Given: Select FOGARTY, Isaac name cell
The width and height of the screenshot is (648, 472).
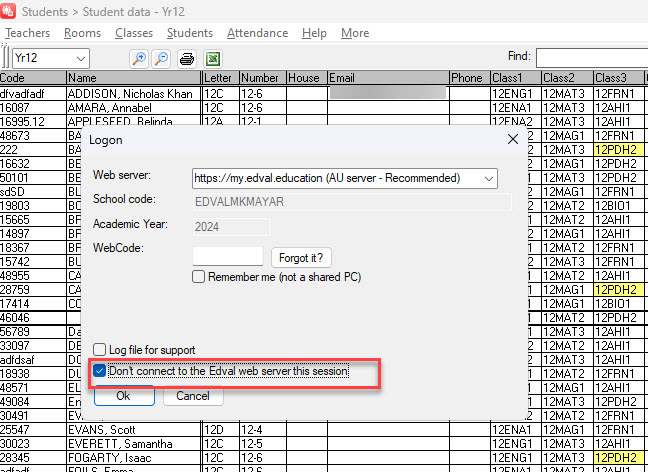Looking at the screenshot, I should (x=133, y=458).
